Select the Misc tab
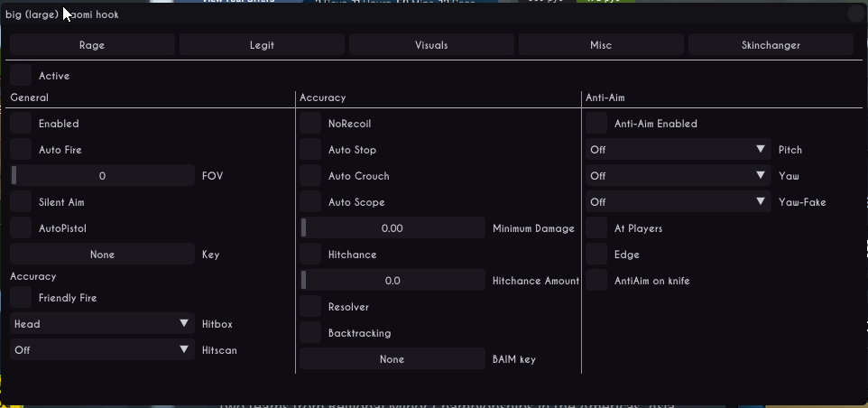 click(x=601, y=44)
